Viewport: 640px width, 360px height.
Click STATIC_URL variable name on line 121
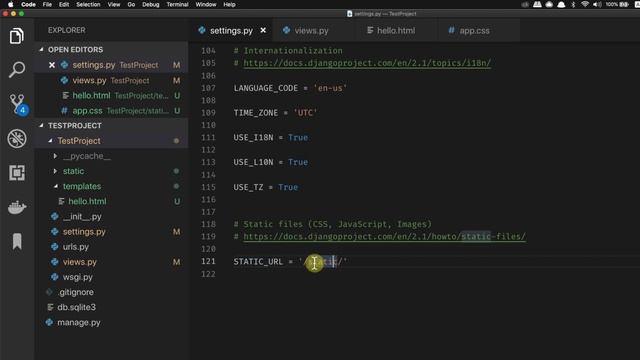(258, 262)
